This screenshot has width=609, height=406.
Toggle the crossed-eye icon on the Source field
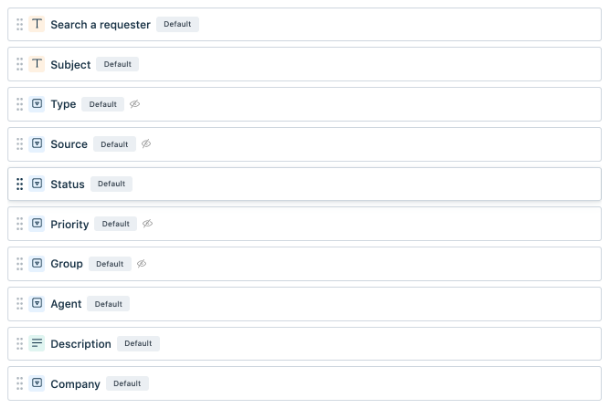[x=146, y=144]
